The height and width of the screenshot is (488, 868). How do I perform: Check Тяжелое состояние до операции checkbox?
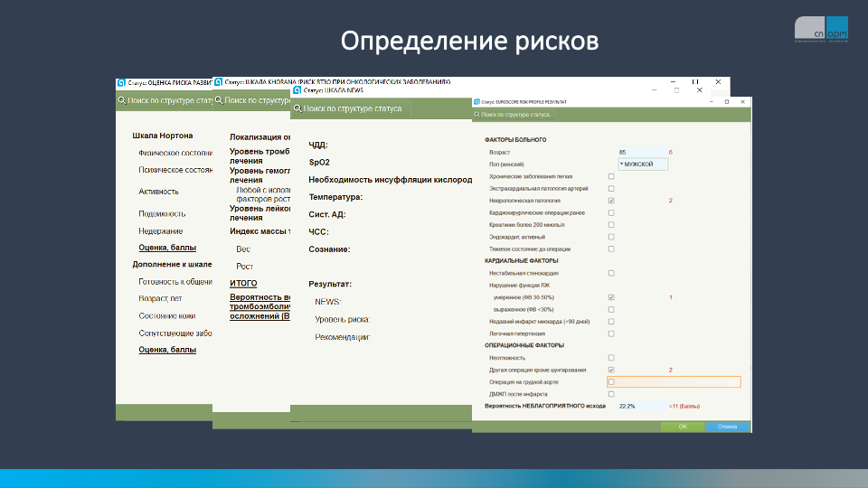tap(611, 249)
